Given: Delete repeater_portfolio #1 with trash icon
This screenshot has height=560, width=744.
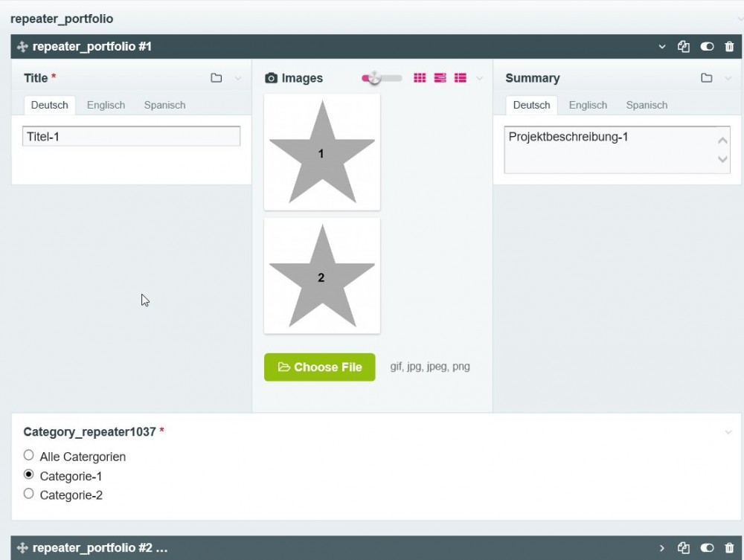Looking at the screenshot, I should pyautogui.click(x=729, y=47).
